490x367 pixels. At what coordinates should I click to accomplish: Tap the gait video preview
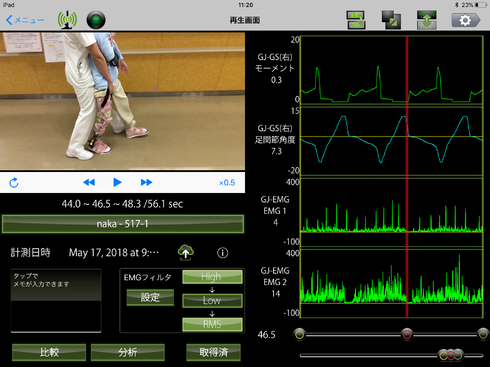pyautogui.click(x=122, y=101)
